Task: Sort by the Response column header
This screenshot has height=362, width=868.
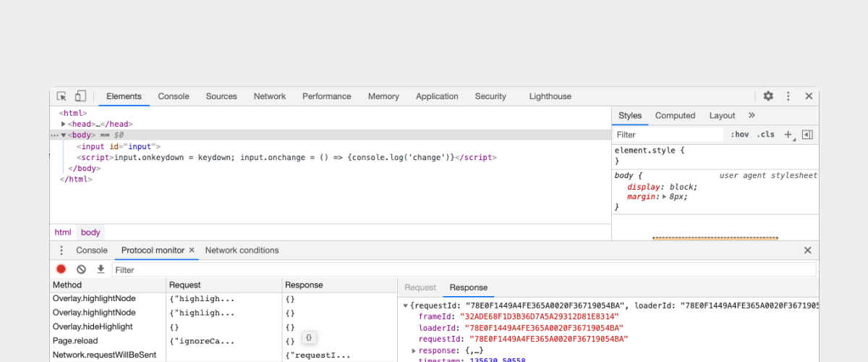Action: click(339, 285)
